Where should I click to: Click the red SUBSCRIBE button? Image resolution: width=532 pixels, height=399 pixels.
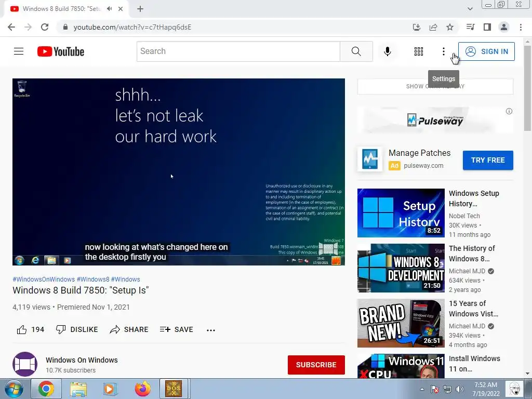[x=316, y=365]
